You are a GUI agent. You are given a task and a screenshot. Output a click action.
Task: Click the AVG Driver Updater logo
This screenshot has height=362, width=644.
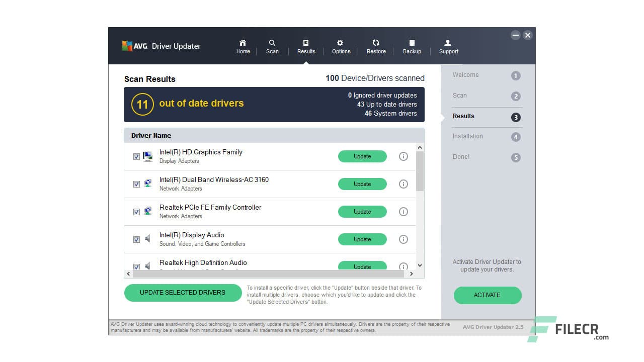(x=160, y=46)
